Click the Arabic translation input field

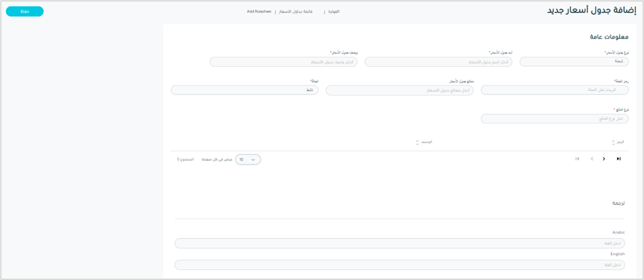pyautogui.click(x=399, y=243)
